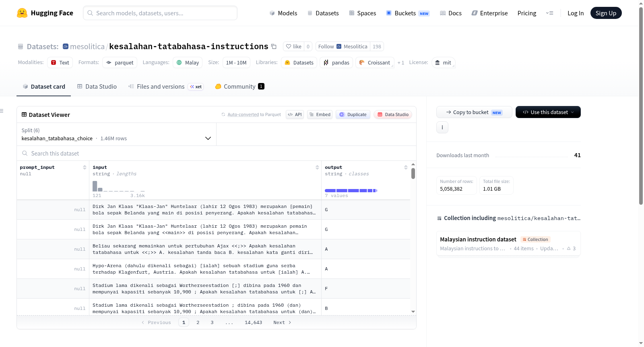
Task: Copy dataset name using the copy icon
Action: point(274,46)
